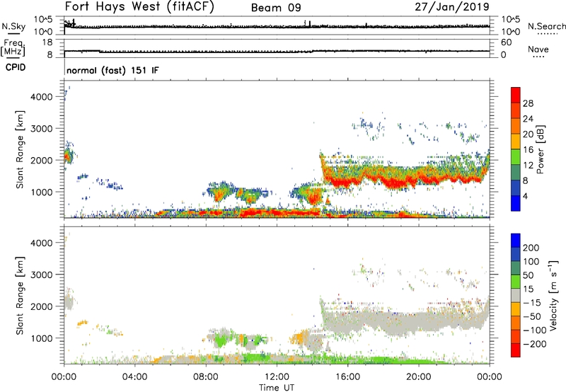Click the 'Time UT' axis title
The width and height of the screenshot is (566, 392).
[x=277, y=388]
